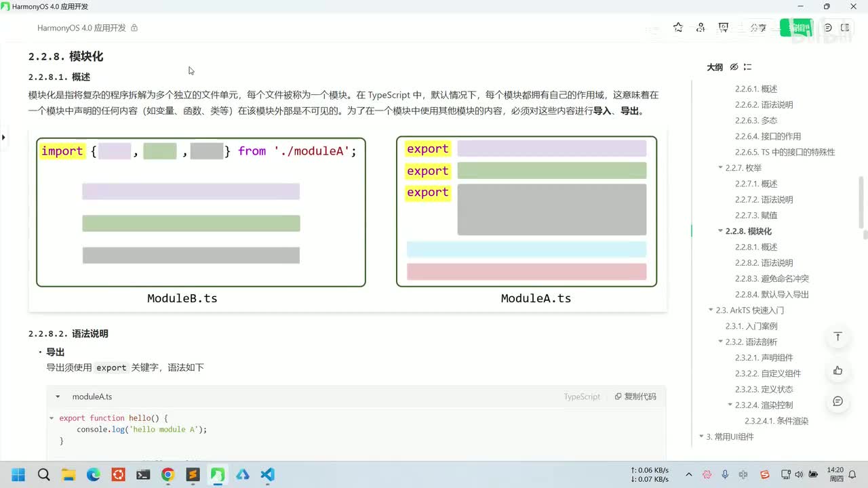Go to outline item 2.2.7.2. 语法说明
The image size is (868, 488).
click(764, 199)
